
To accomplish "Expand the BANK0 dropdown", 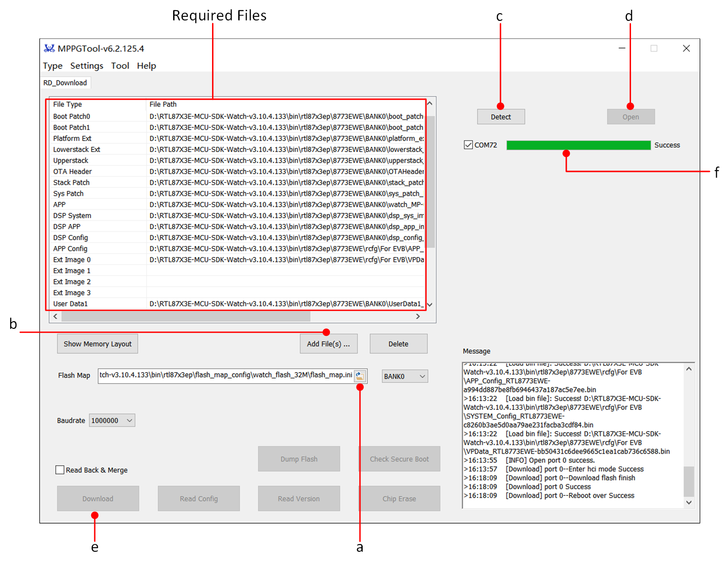I will [405, 376].
